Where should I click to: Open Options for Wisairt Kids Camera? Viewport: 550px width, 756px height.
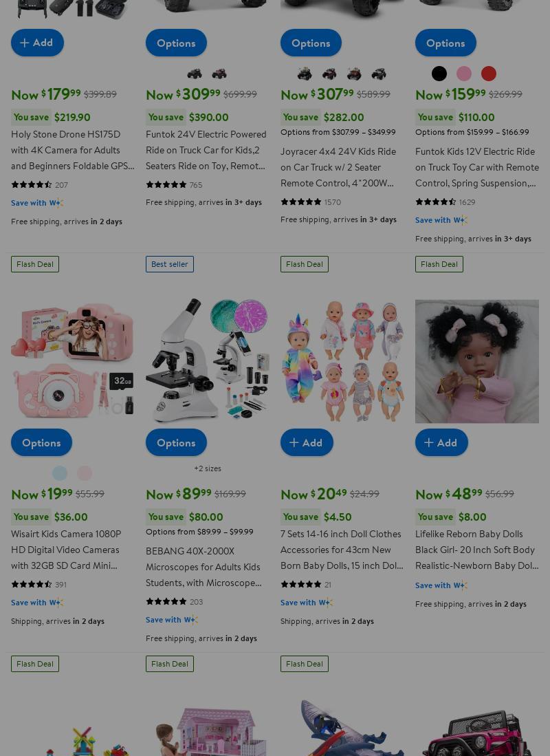41,442
